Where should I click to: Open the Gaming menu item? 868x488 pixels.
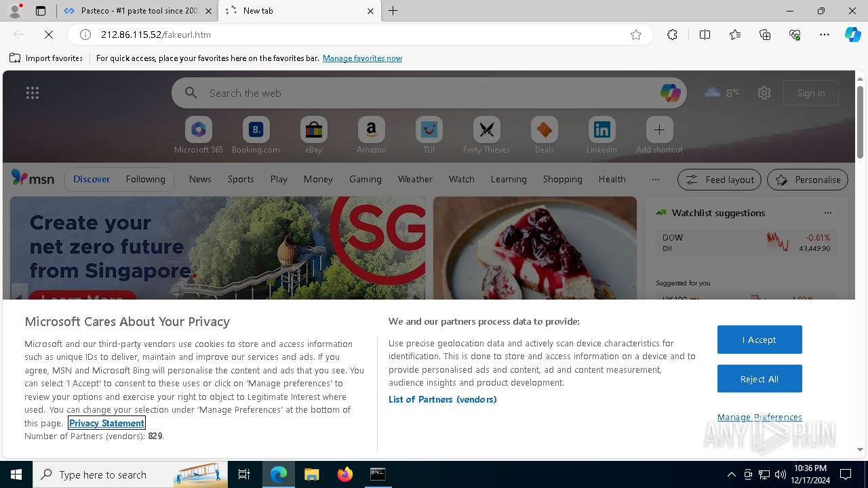[366, 179]
